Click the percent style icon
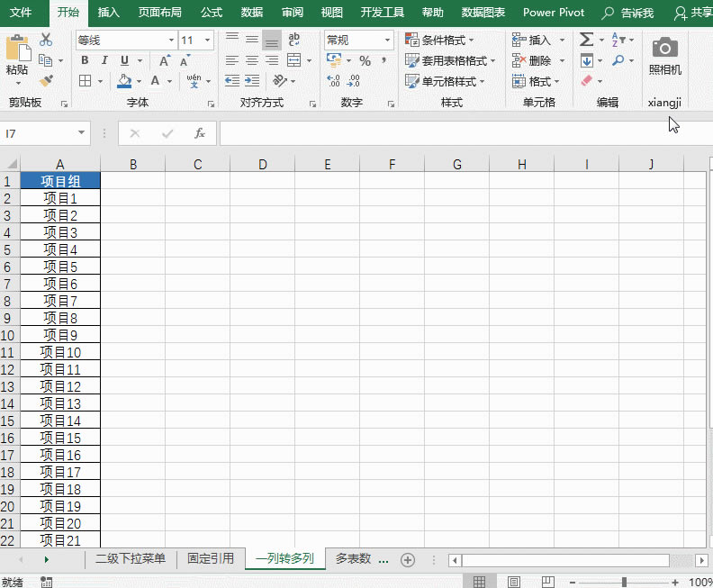The width and height of the screenshot is (713, 588). pos(365,60)
